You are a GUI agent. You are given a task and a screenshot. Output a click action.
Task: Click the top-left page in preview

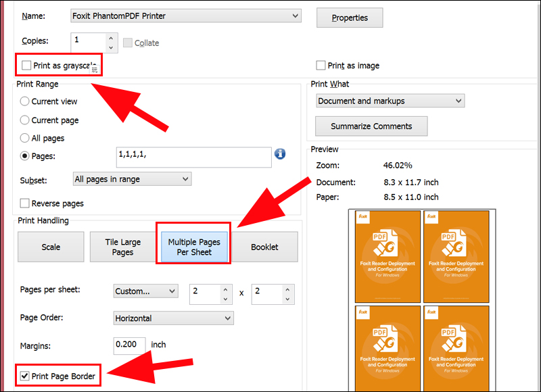pyautogui.click(x=387, y=257)
